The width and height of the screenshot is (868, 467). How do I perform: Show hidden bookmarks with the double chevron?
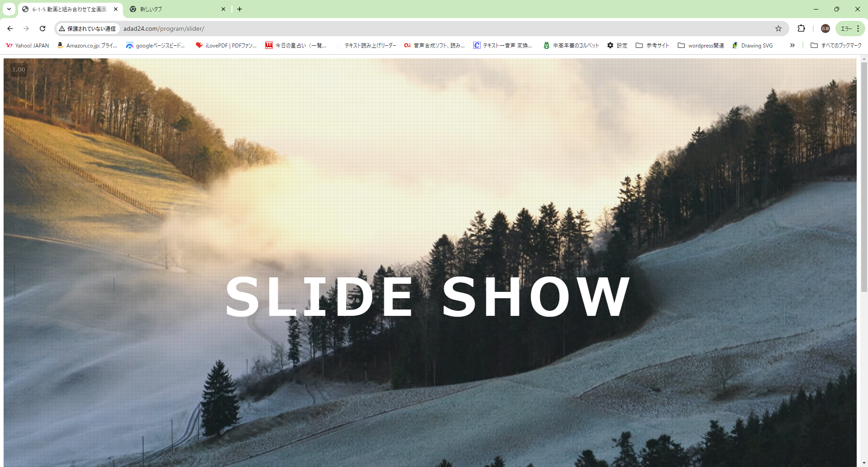click(793, 45)
